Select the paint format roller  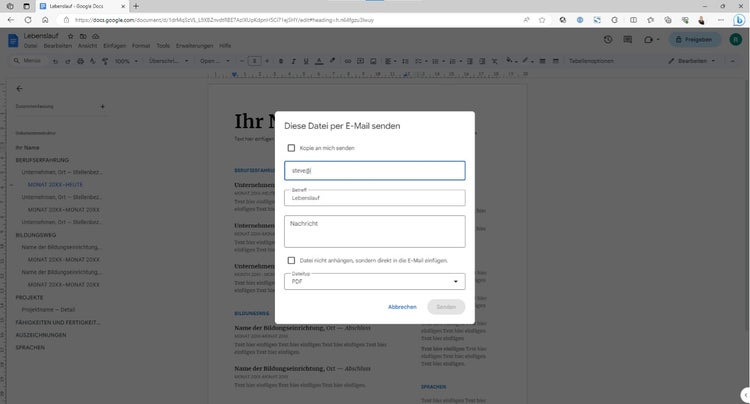(105, 61)
